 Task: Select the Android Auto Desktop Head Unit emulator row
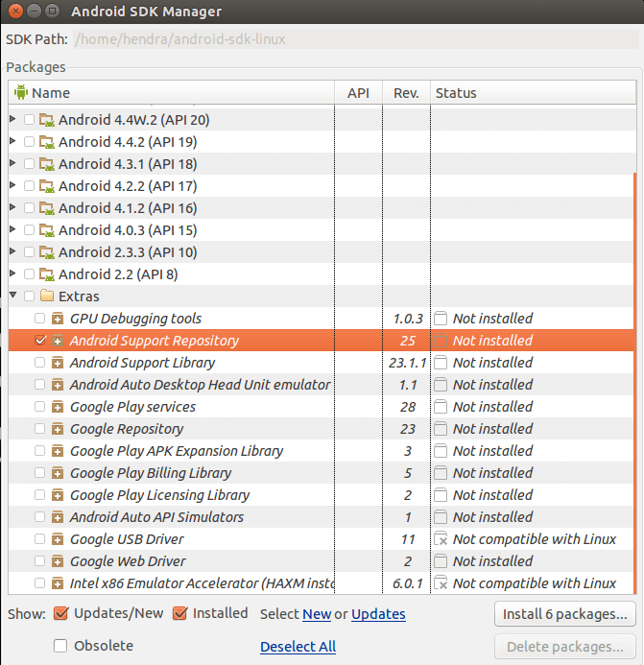pos(322,385)
